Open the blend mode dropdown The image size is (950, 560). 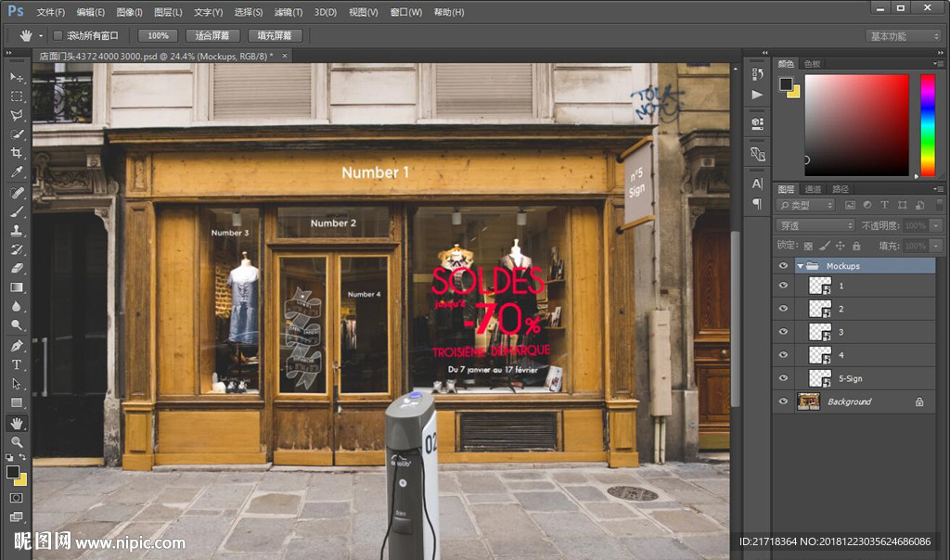point(815,225)
